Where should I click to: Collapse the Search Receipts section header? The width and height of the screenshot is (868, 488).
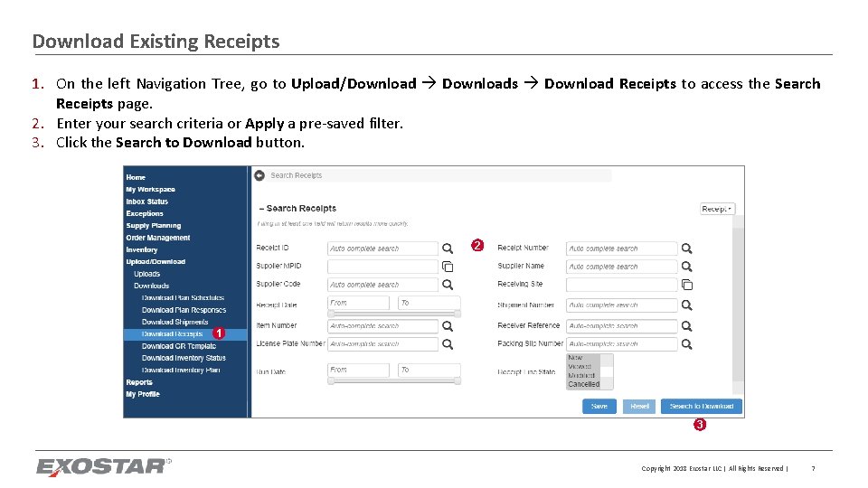(297, 209)
